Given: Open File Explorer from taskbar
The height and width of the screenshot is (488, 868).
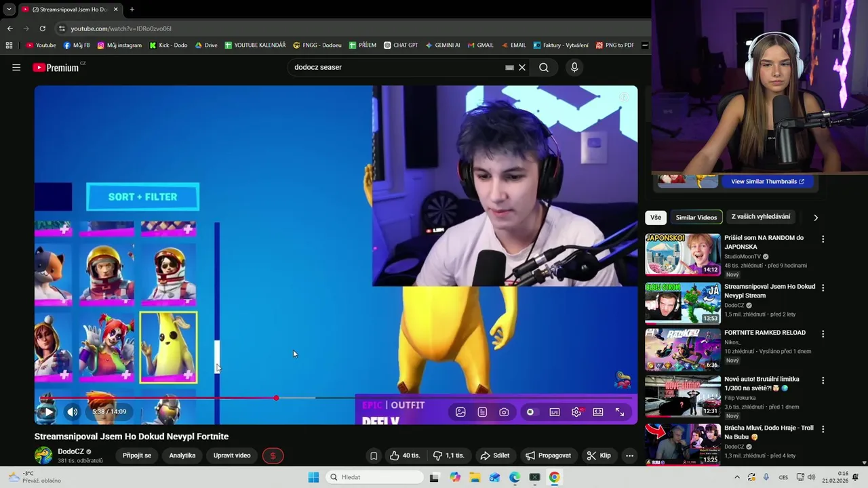Looking at the screenshot, I should [475, 477].
